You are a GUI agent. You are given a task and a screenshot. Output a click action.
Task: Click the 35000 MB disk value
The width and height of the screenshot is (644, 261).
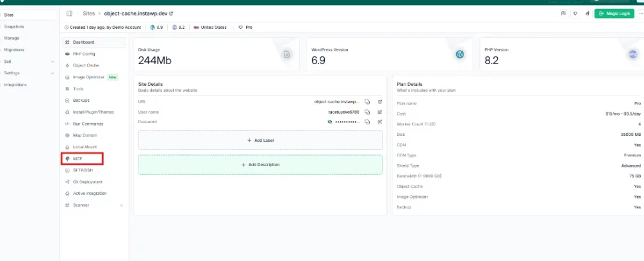tap(631, 135)
